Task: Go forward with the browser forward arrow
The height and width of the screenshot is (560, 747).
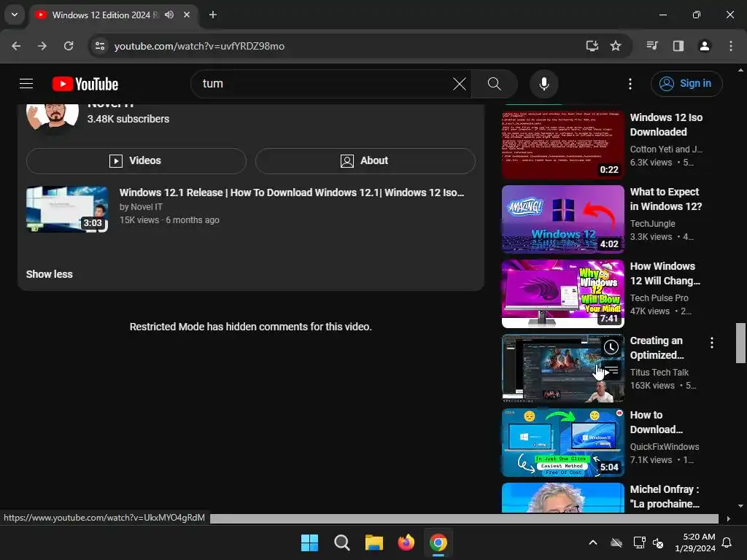Action: (42, 46)
